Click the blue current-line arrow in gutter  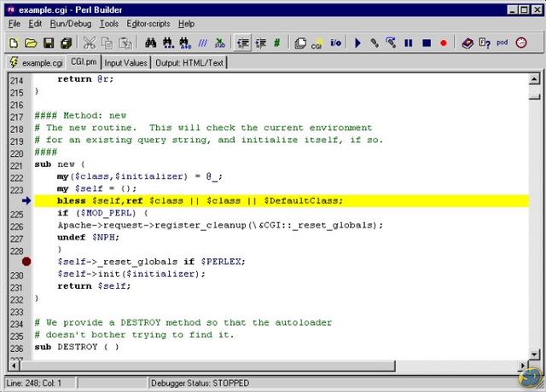[x=26, y=201]
